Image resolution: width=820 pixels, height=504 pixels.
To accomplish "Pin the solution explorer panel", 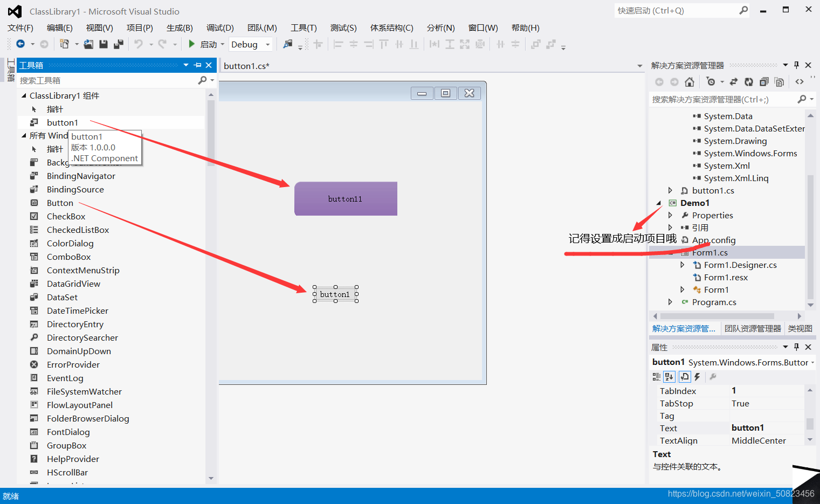I will coord(797,65).
